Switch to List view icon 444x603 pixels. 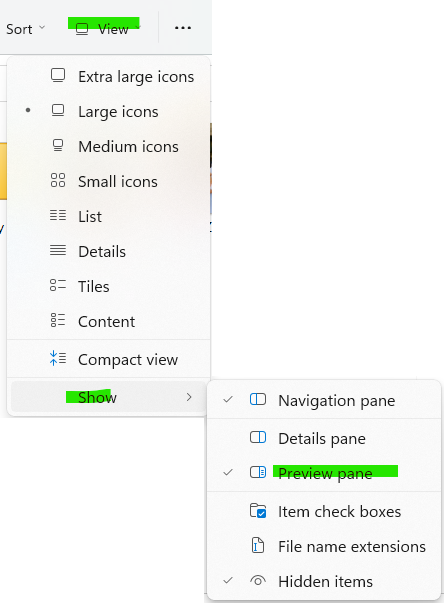tap(58, 215)
